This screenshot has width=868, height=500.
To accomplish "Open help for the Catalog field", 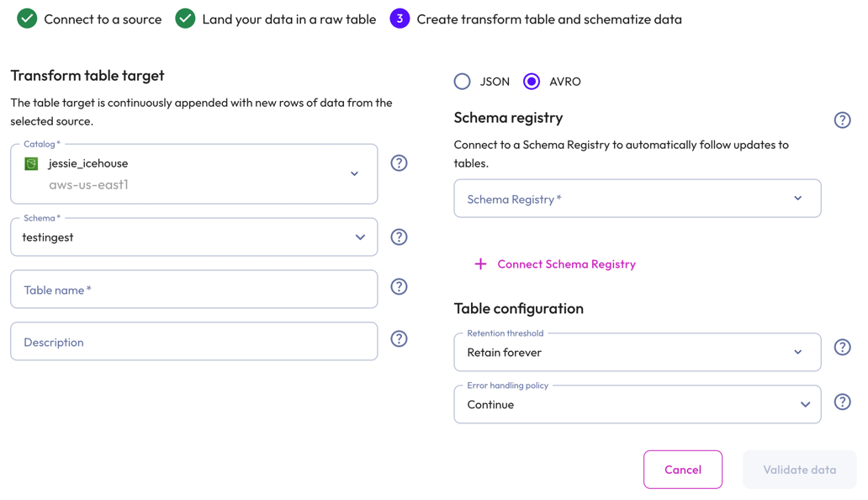I will point(399,162).
